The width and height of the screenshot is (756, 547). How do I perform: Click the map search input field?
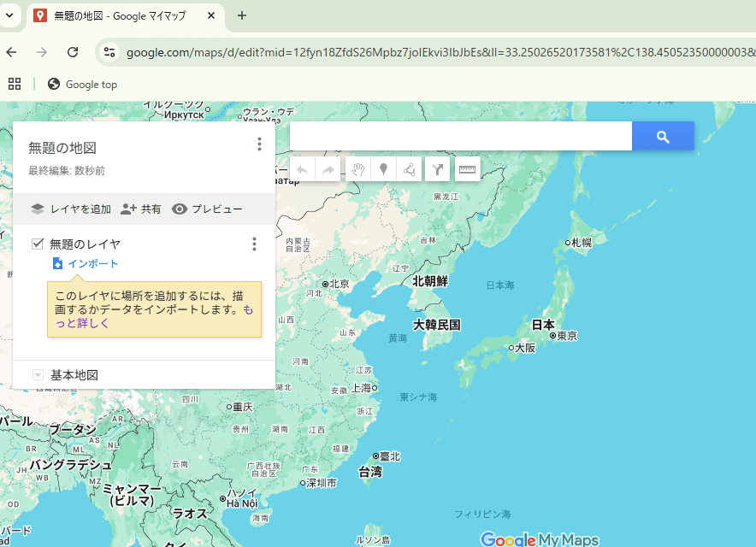(460, 137)
